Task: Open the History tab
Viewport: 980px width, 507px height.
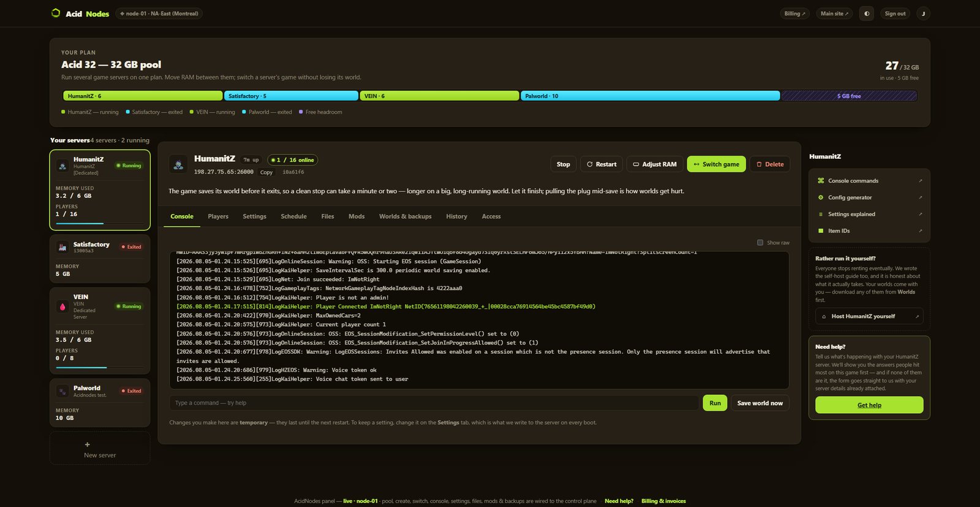Action: (456, 216)
